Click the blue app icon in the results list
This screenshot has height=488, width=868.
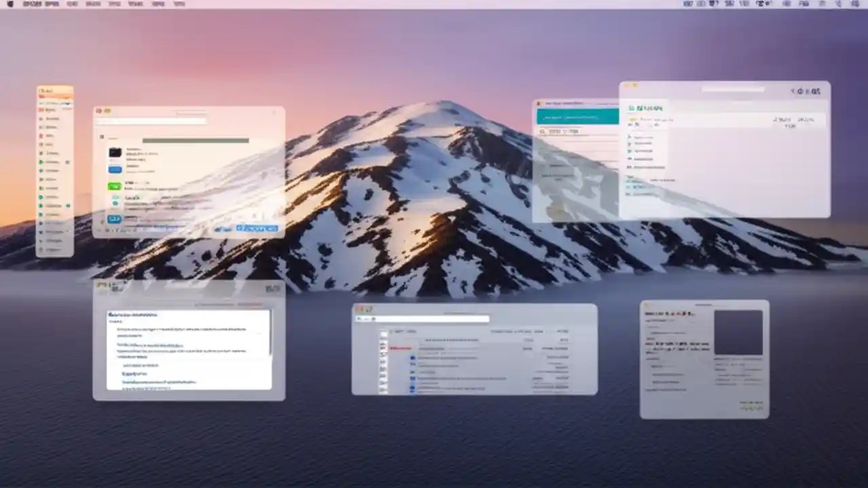coord(115,169)
